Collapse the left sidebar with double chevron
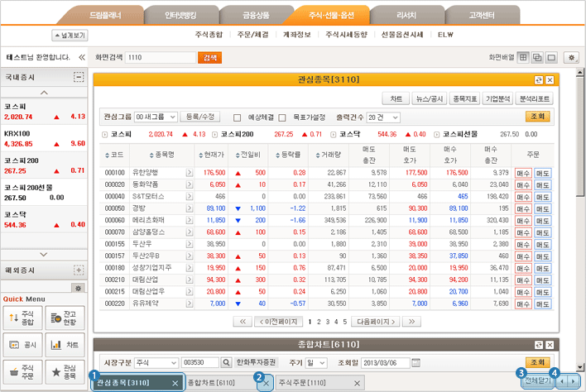The image size is (586, 392). tap(81, 57)
